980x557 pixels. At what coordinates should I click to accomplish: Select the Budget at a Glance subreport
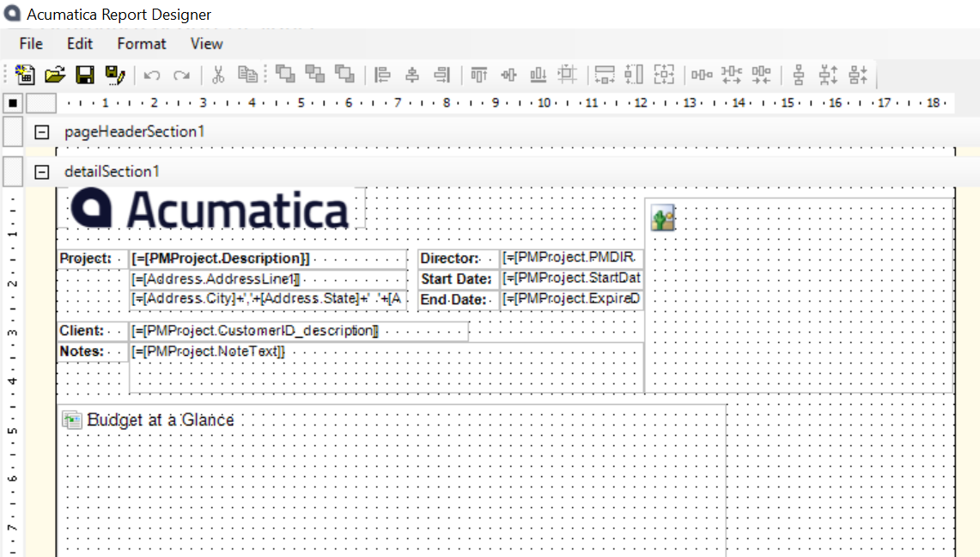392,480
